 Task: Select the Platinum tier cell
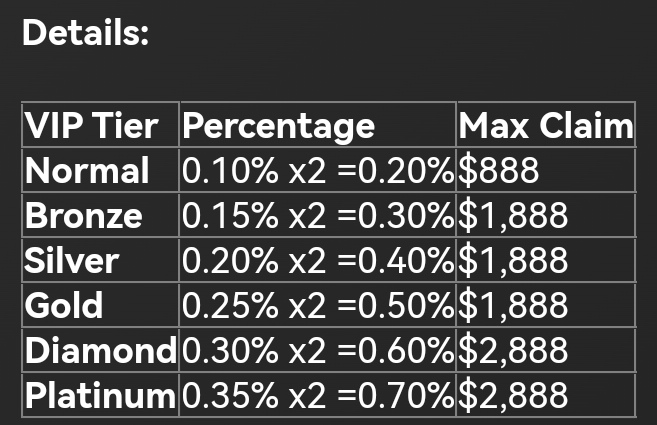100,396
